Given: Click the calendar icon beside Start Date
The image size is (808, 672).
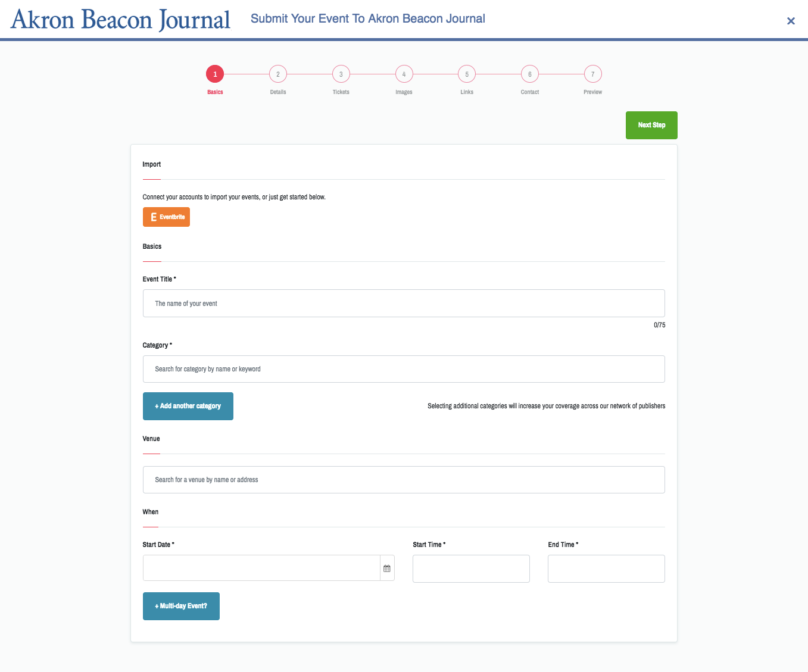Looking at the screenshot, I should pyautogui.click(x=387, y=568).
